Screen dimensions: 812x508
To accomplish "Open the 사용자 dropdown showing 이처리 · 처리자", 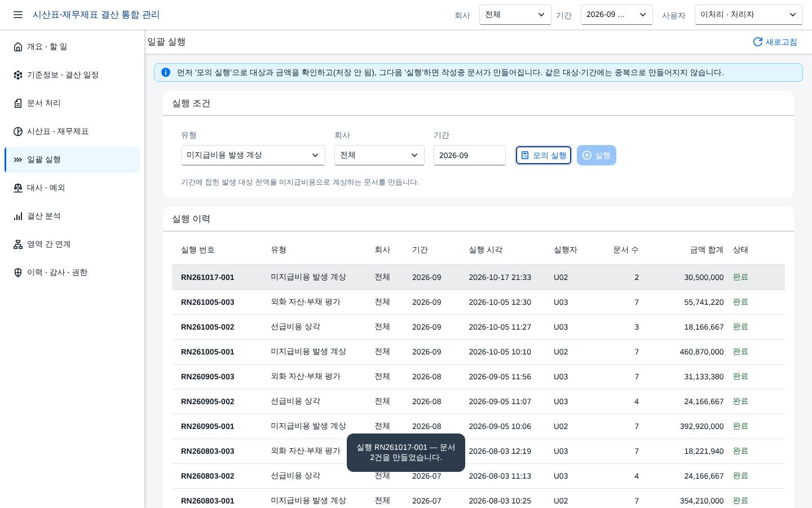I will [x=749, y=15].
